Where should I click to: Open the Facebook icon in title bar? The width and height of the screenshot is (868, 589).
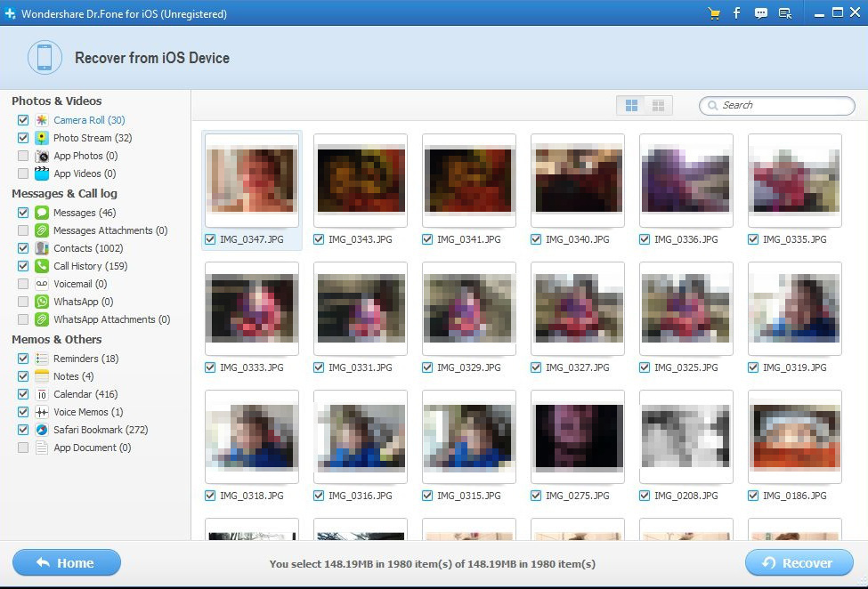(x=737, y=13)
